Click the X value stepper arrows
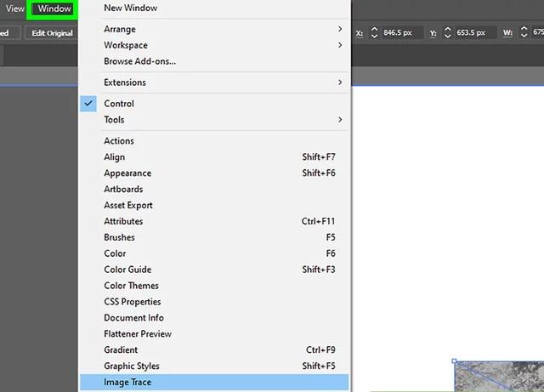This screenshot has height=392, width=544. [x=374, y=32]
